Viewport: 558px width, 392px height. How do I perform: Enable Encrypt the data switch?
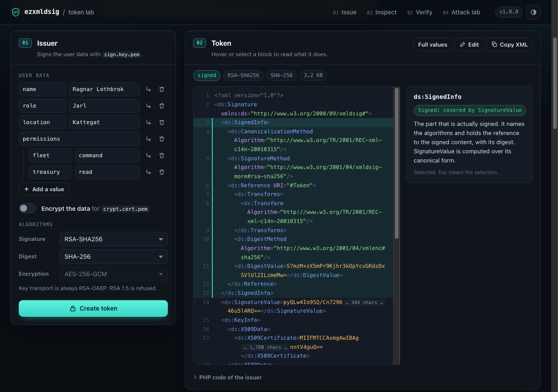pyautogui.click(x=27, y=208)
